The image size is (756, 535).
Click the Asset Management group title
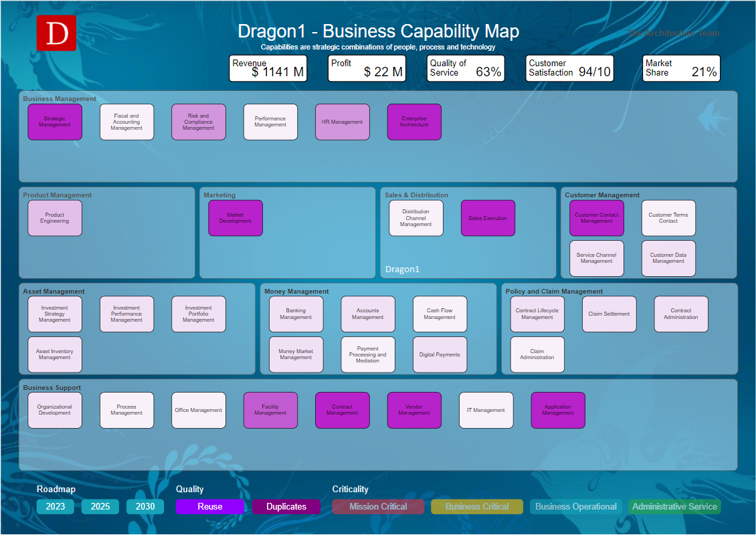coord(54,292)
